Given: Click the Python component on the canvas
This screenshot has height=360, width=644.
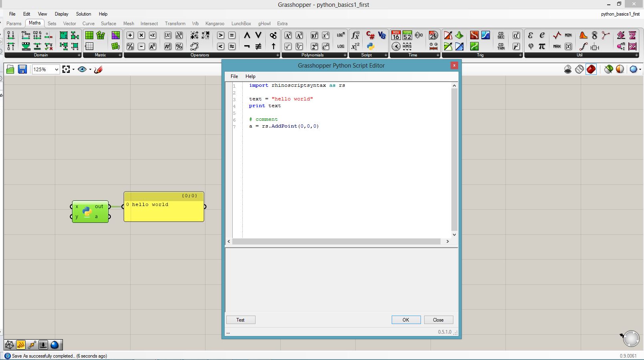Looking at the screenshot, I should point(87,212).
